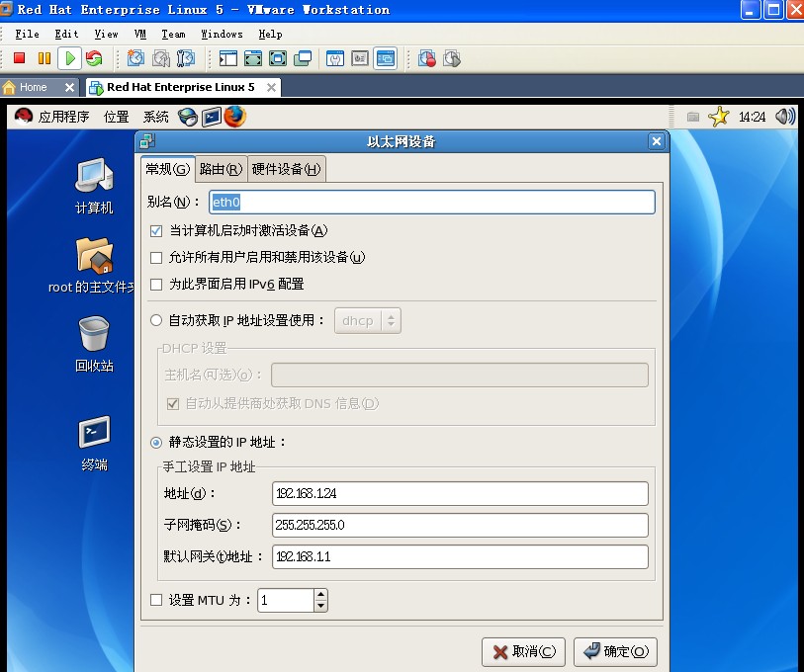Switch to the Home tab
This screenshot has width=804, height=672.
tap(33, 87)
